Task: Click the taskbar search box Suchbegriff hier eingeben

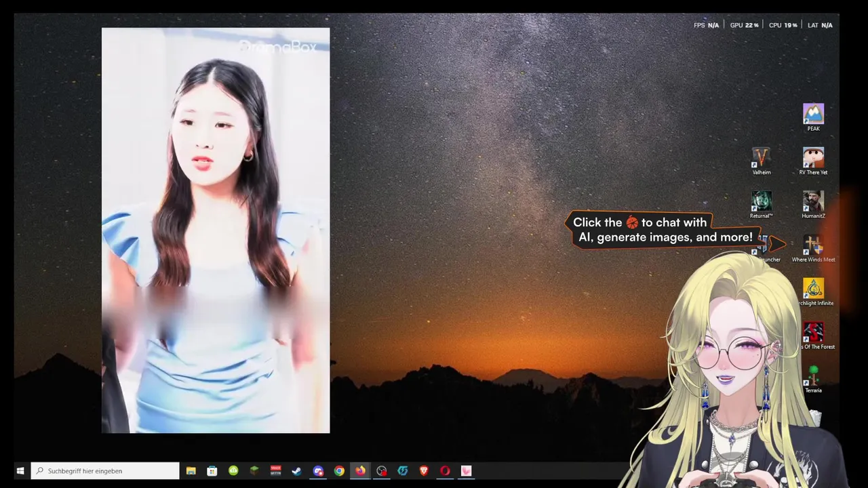Action: point(105,470)
